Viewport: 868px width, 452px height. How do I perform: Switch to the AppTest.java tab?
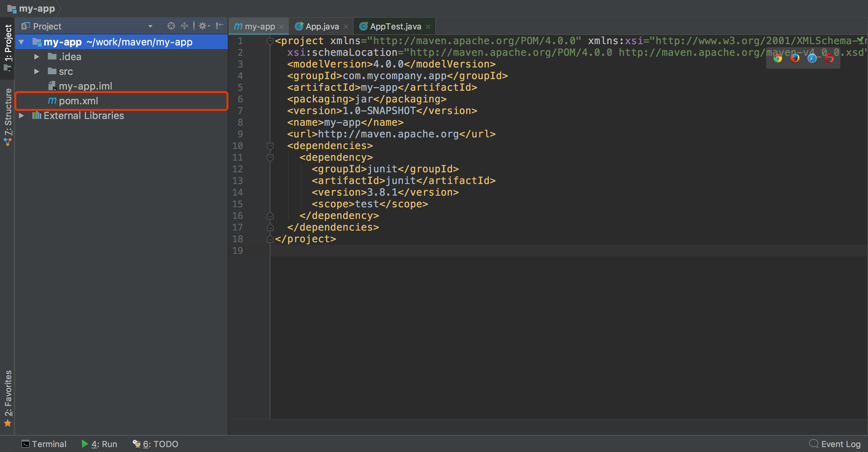pyautogui.click(x=394, y=26)
